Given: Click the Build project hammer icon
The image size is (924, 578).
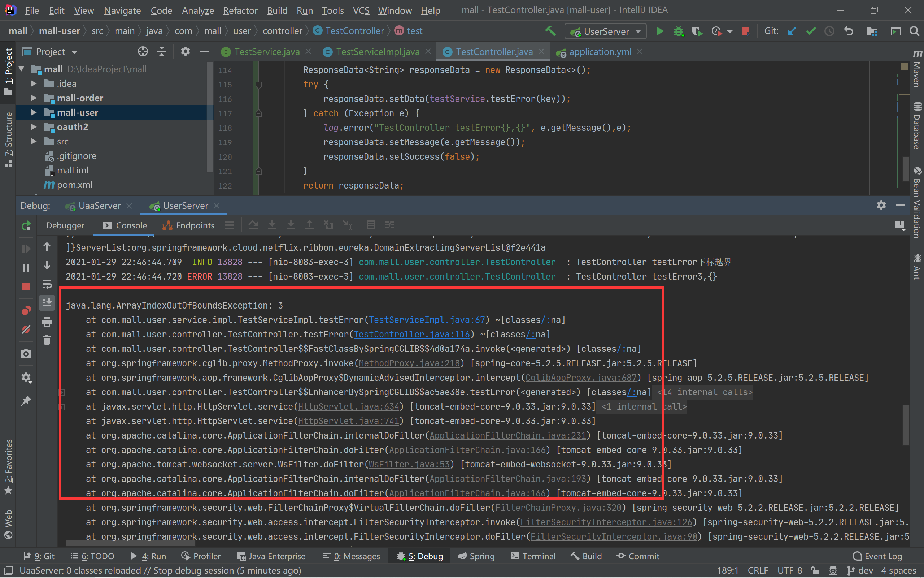Looking at the screenshot, I should (x=550, y=31).
